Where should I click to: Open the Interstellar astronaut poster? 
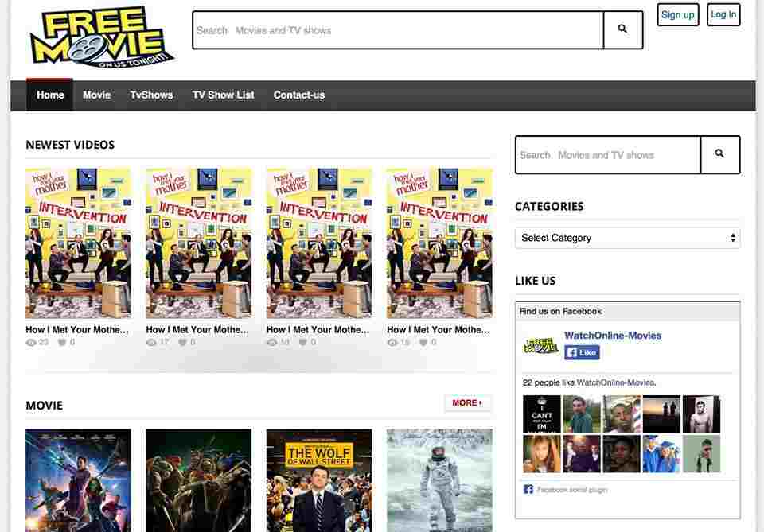439,480
